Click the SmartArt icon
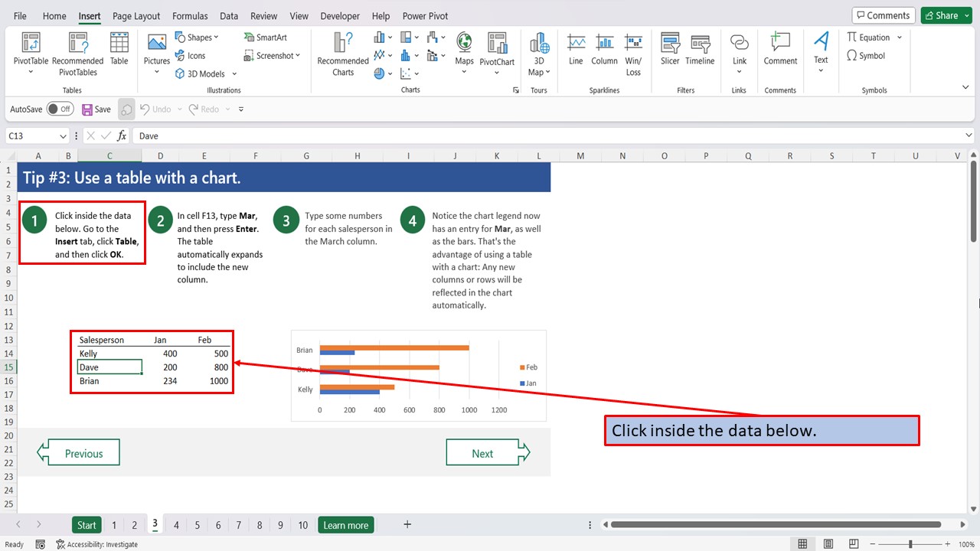 [x=265, y=37]
